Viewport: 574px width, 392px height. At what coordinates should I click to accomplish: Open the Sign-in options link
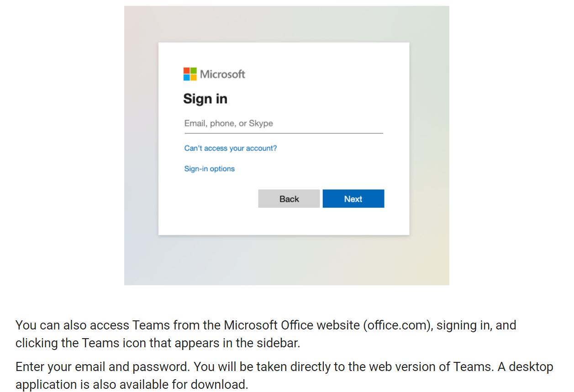click(210, 169)
